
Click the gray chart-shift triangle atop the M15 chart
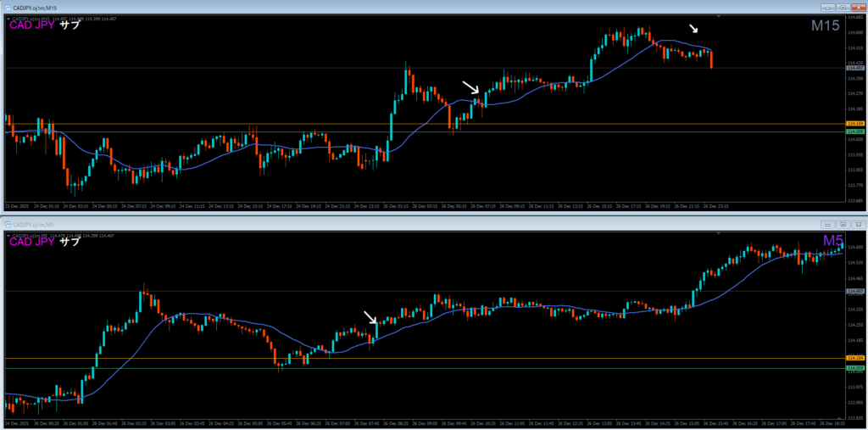(718, 17)
